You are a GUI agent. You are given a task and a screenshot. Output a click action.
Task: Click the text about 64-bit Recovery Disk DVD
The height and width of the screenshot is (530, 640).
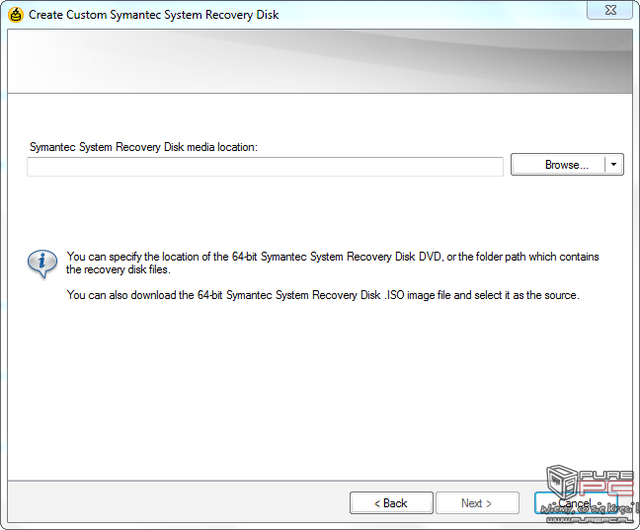(333, 263)
